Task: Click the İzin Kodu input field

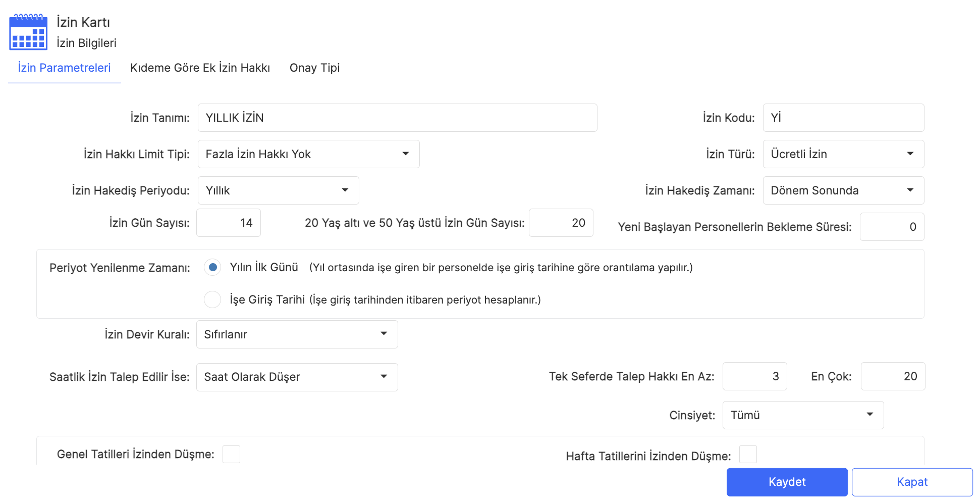Action: click(843, 118)
